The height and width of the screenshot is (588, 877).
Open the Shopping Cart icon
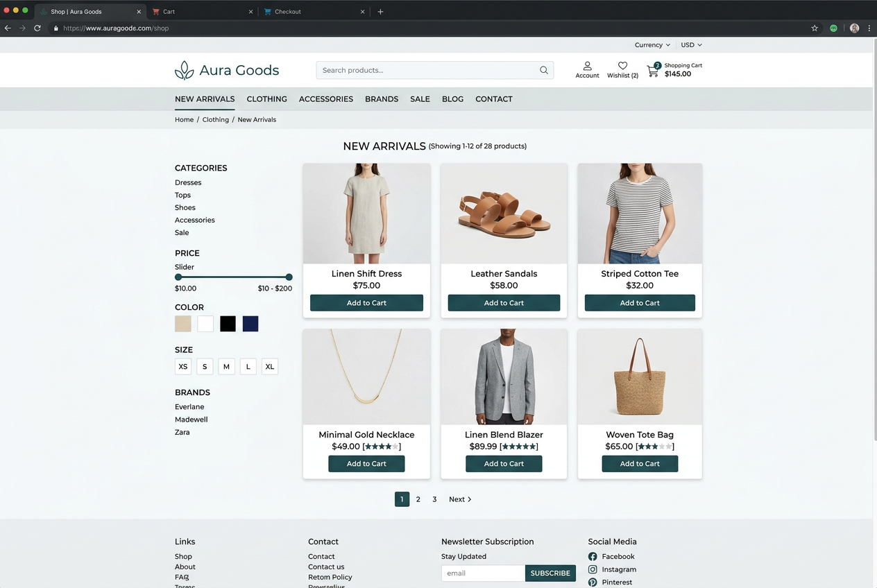[x=653, y=70]
